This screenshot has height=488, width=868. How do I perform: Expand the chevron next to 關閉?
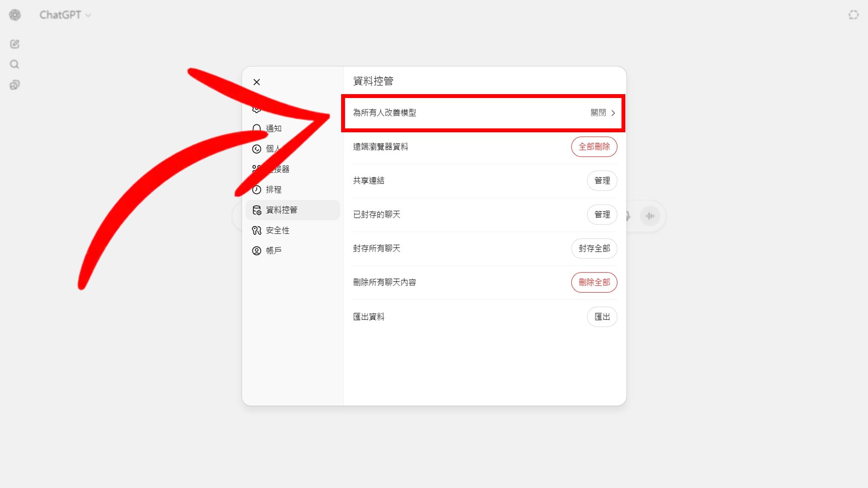coord(613,113)
